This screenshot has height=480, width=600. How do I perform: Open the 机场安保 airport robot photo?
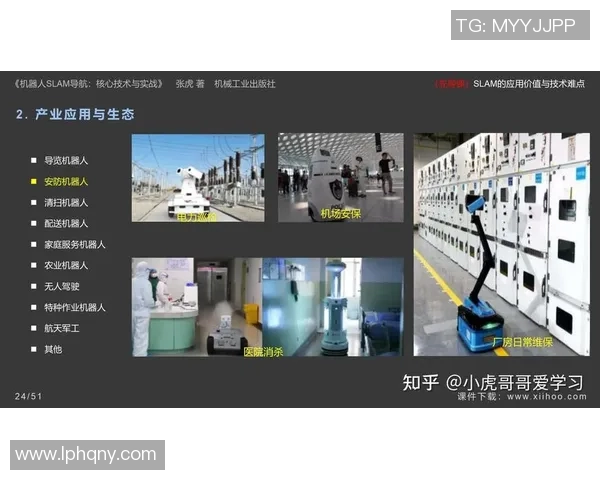pos(340,177)
